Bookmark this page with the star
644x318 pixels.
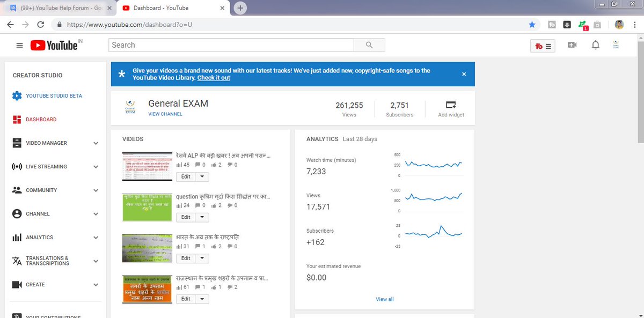pyautogui.click(x=532, y=25)
